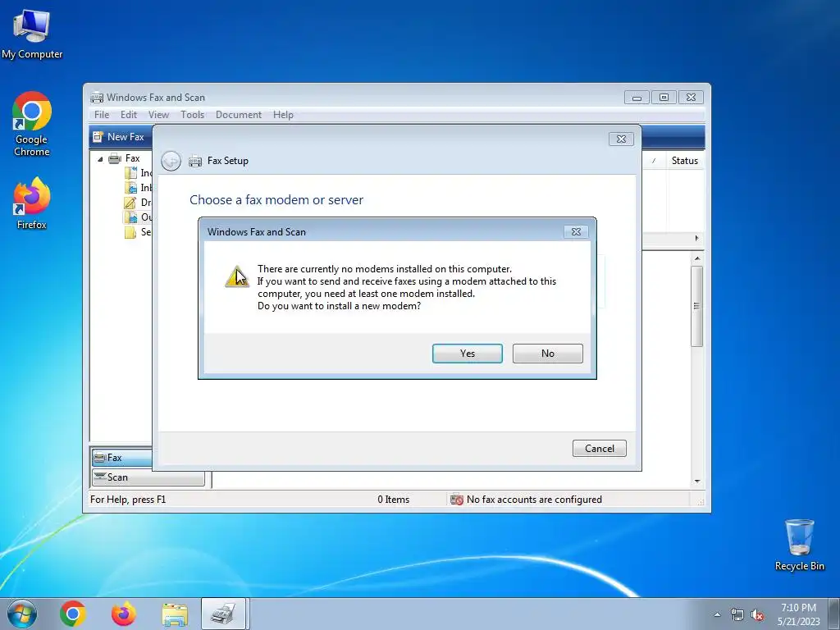Open the Windows Start menu
Image resolution: width=840 pixels, height=630 pixels.
22,614
